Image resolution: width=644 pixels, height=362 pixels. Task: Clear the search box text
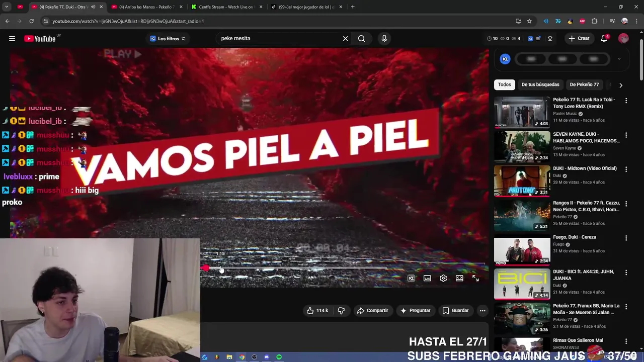click(x=345, y=39)
